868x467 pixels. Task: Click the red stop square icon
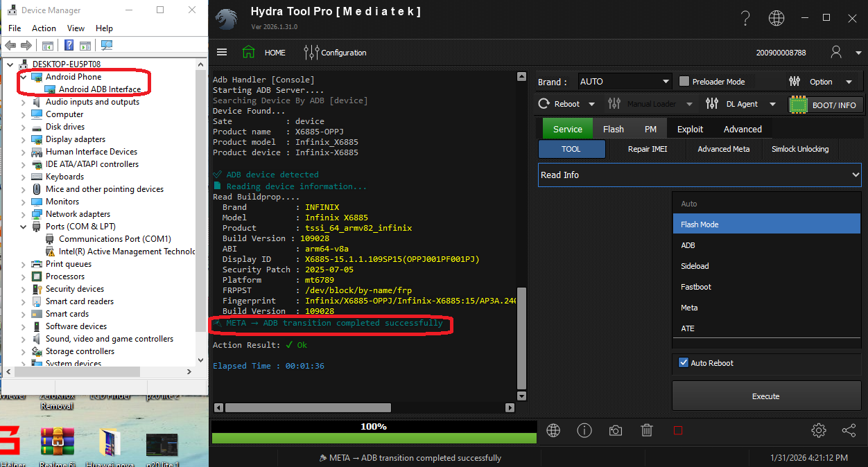678,430
